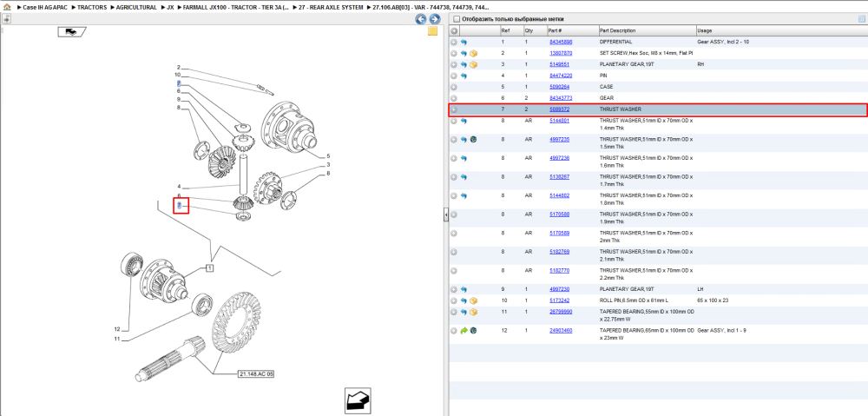Open part number 84345898 link

pos(560,42)
